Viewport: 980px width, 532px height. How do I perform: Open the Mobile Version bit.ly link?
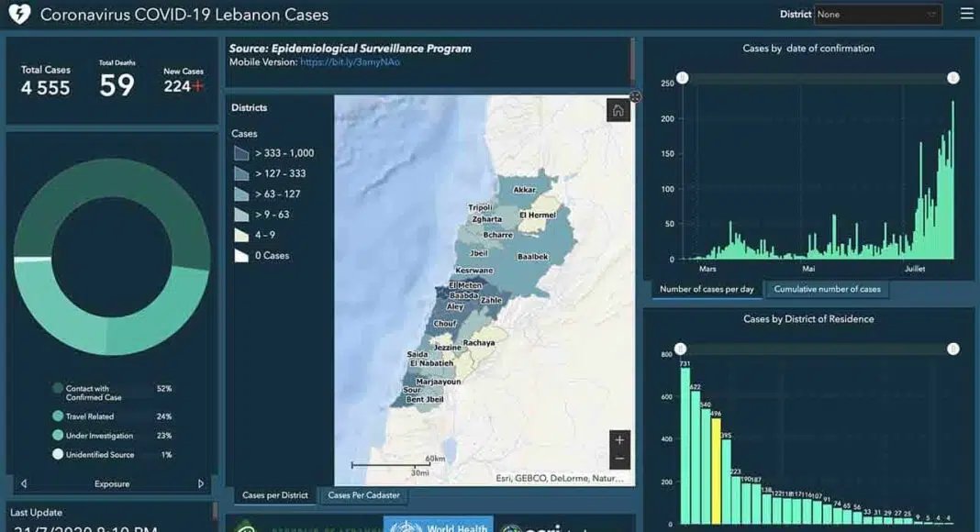click(350, 62)
